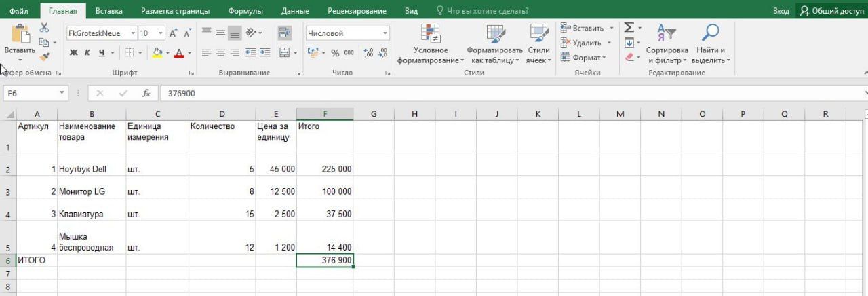Click the cell borders icon
This screenshot has width=868, height=296.
click(129, 53)
